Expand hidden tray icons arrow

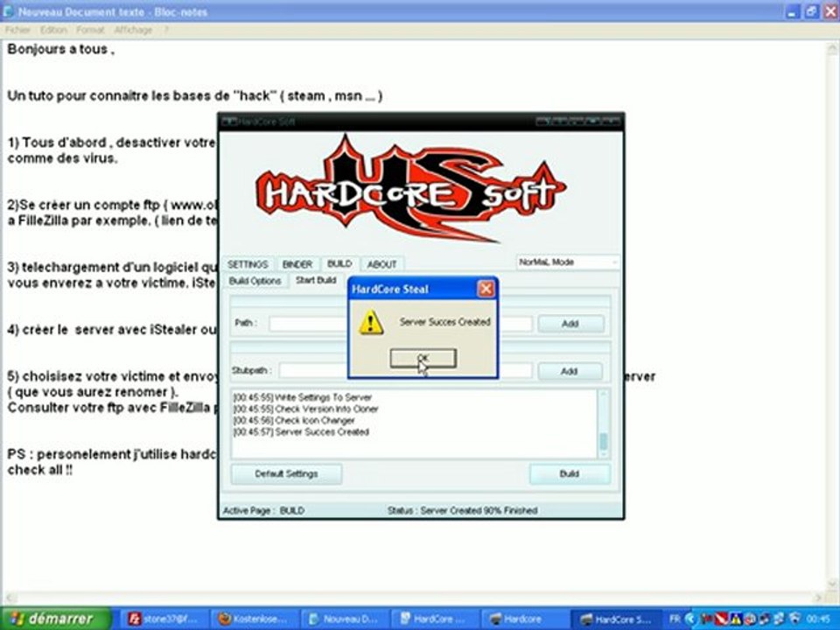(690, 619)
